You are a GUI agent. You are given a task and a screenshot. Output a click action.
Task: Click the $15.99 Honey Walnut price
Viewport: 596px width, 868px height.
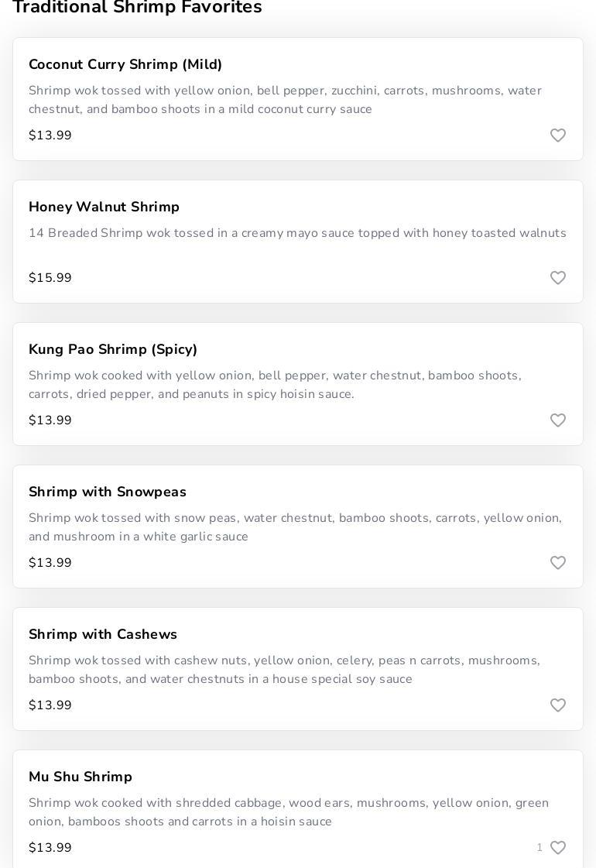(50, 278)
